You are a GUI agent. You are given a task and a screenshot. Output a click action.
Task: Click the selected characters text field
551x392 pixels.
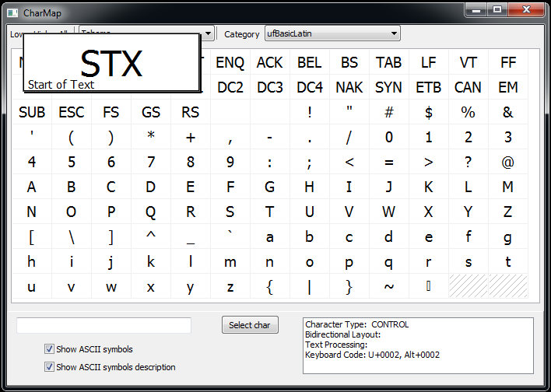point(104,325)
